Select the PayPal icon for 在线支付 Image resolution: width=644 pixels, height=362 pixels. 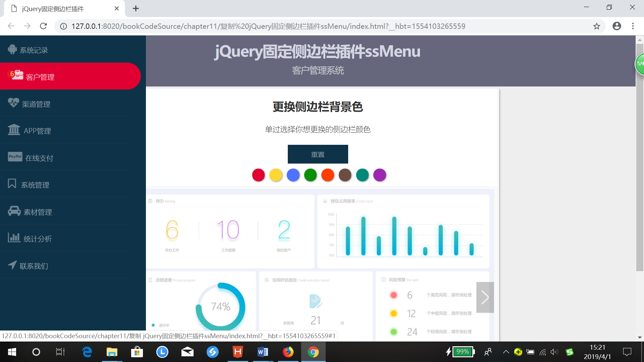coord(15,157)
